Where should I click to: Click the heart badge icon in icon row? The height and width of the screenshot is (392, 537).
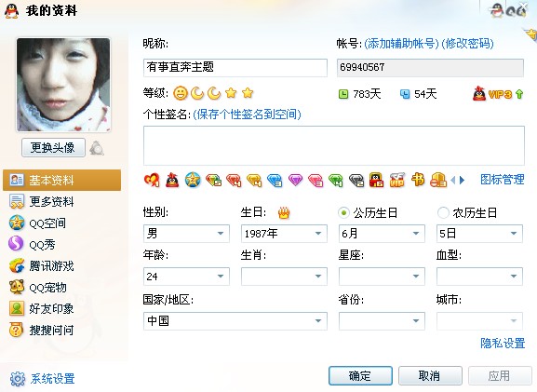[x=152, y=180]
